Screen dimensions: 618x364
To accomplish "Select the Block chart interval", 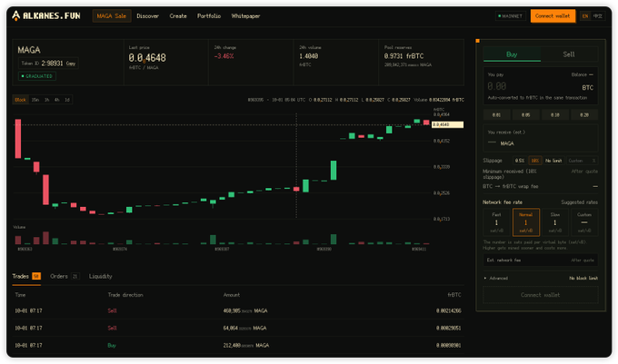I will tap(21, 100).
